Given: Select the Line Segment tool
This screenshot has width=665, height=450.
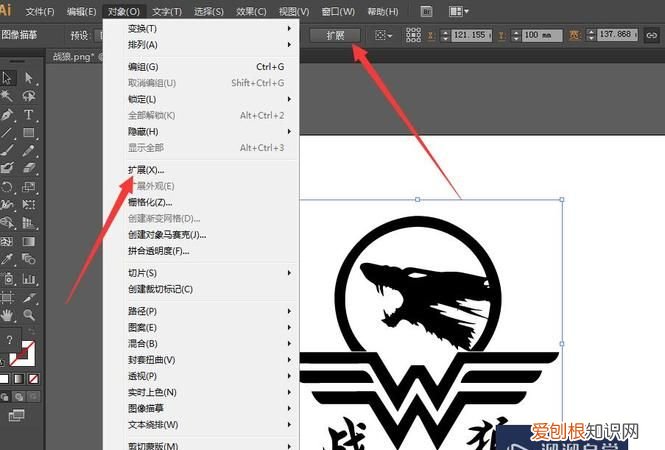Looking at the screenshot, I should click(x=7, y=133).
